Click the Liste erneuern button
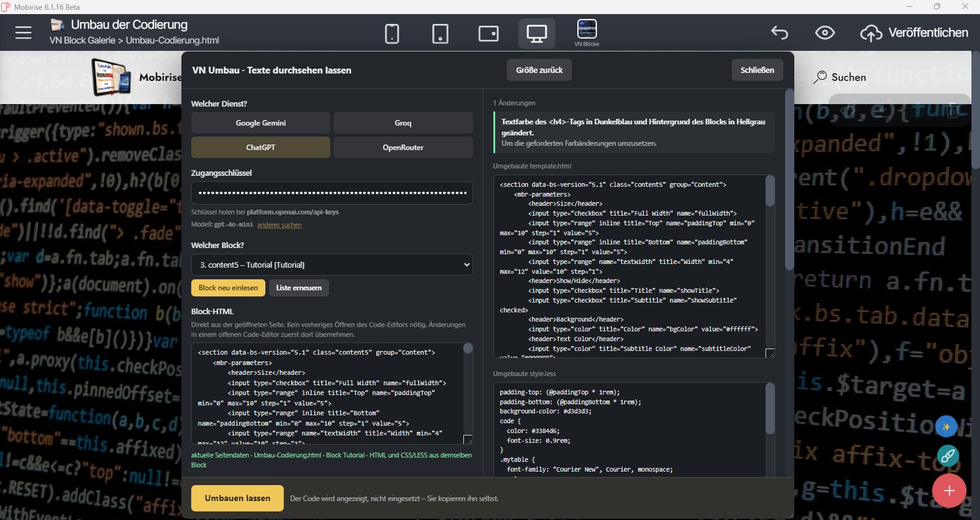Image resolution: width=980 pixels, height=520 pixels. pos(298,288)
